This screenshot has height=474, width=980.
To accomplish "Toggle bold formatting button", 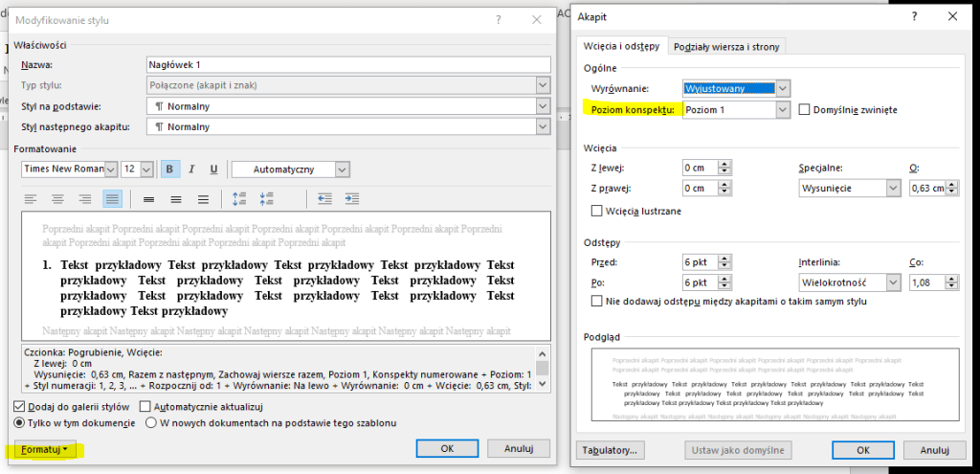I will 170,169.
